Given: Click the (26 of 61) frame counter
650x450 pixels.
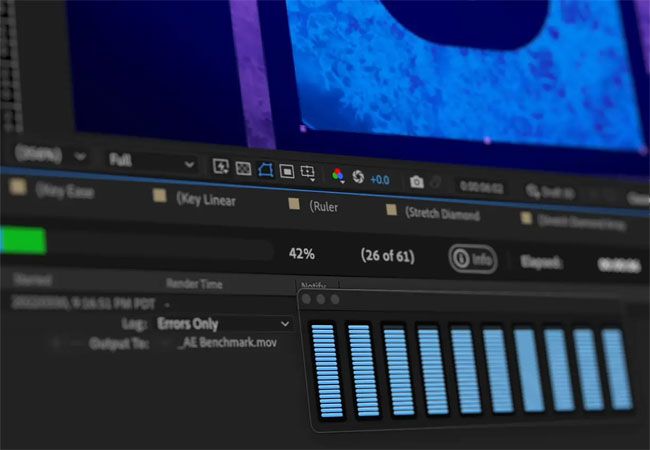Looking at the screenshot, I should (388, 256).
